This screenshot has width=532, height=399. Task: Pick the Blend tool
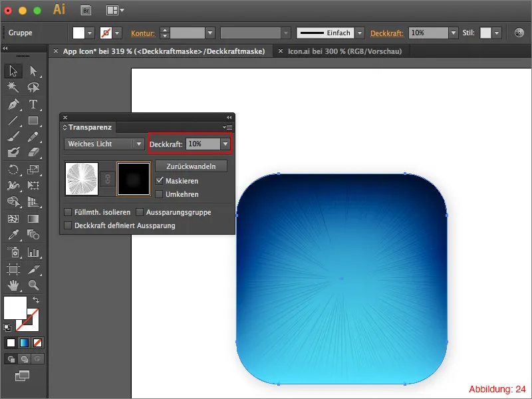(x=33, y=235)
